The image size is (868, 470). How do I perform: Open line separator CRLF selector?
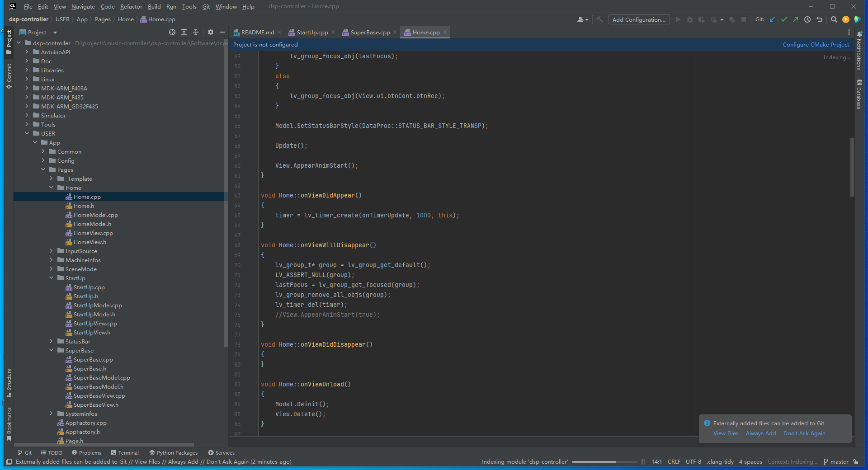tap(674, 462)
